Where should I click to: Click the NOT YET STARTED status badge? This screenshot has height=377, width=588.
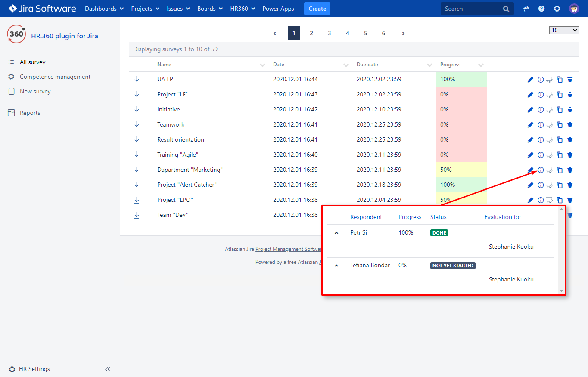coord(453,266)
